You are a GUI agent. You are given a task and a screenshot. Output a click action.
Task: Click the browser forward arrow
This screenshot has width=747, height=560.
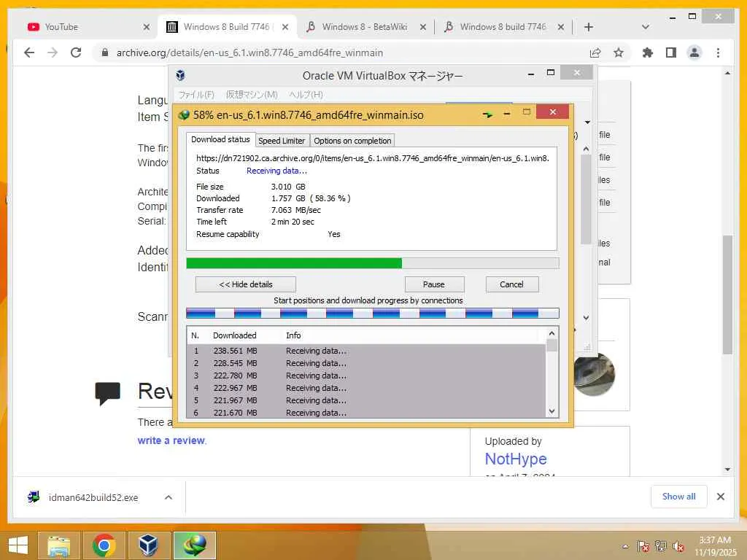point(53,52)
